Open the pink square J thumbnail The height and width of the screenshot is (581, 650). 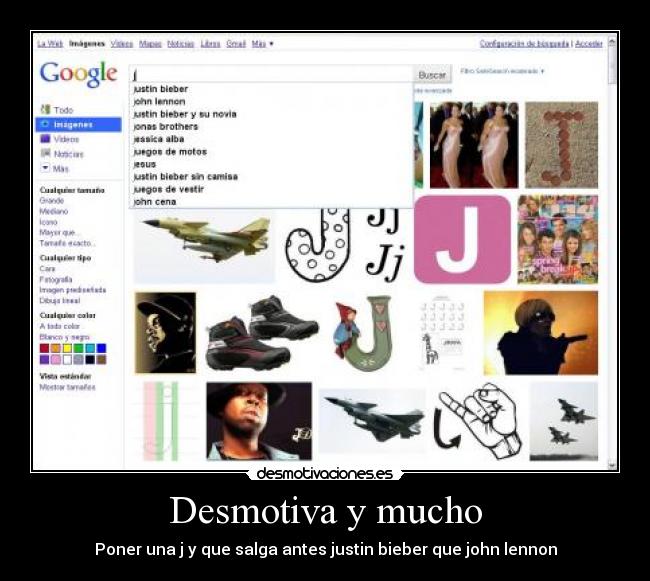coord(463,240)
